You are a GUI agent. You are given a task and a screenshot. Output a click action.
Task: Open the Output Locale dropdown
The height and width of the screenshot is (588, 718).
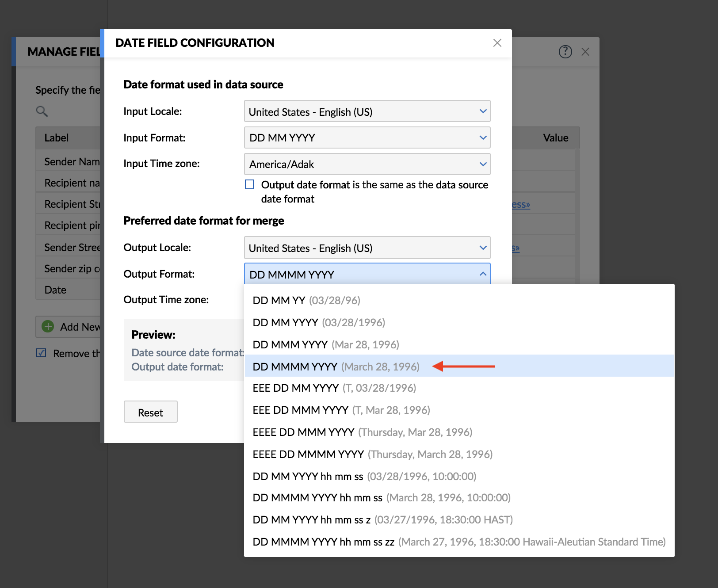pos(367,248)
